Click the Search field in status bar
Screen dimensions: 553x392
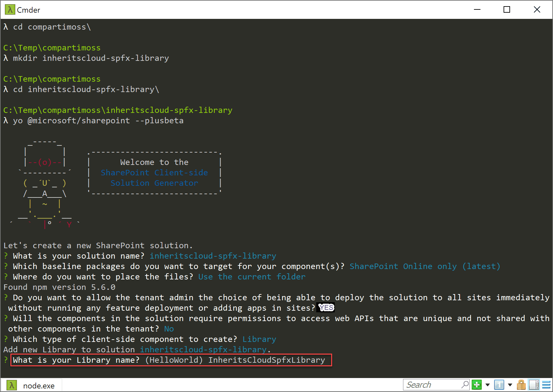click(436, 385)
